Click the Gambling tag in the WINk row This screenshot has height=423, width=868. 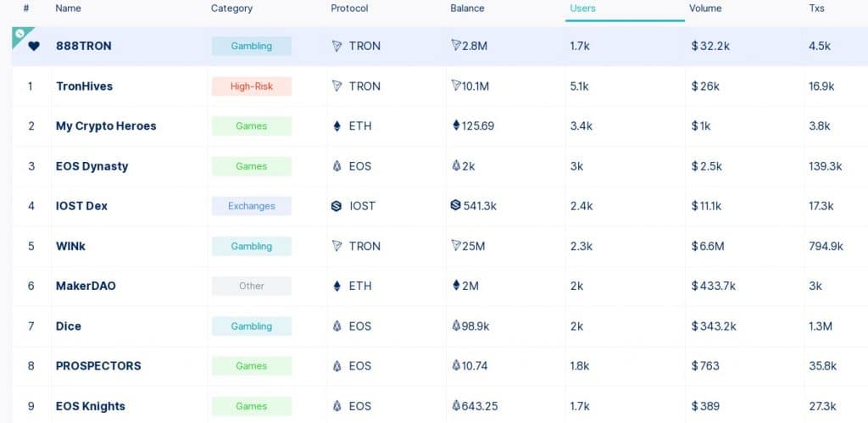[251, 247]
